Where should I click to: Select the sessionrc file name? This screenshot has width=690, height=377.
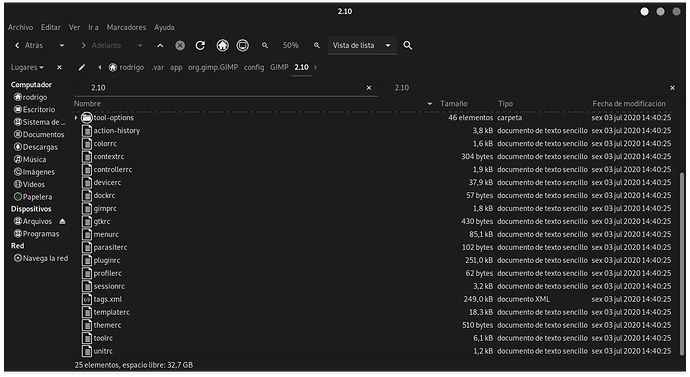[109, 286]
